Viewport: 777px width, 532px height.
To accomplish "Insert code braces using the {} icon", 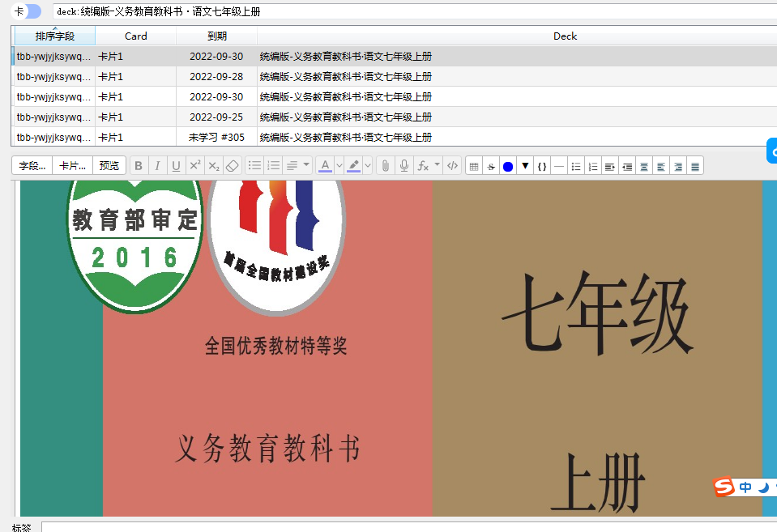I will tap(542, 167).
